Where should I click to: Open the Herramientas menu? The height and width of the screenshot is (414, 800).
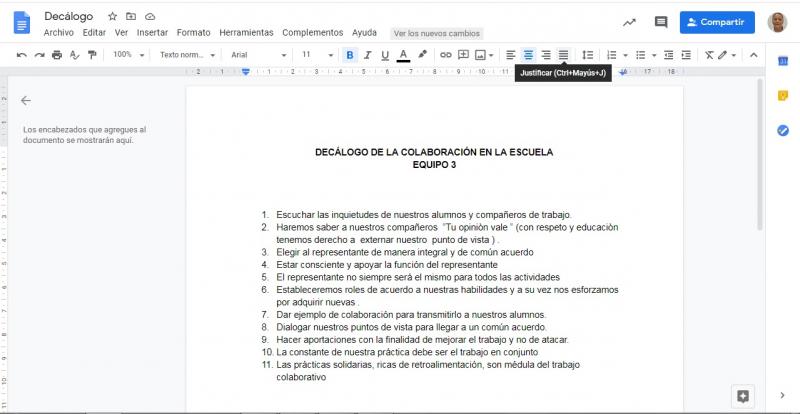246,33
